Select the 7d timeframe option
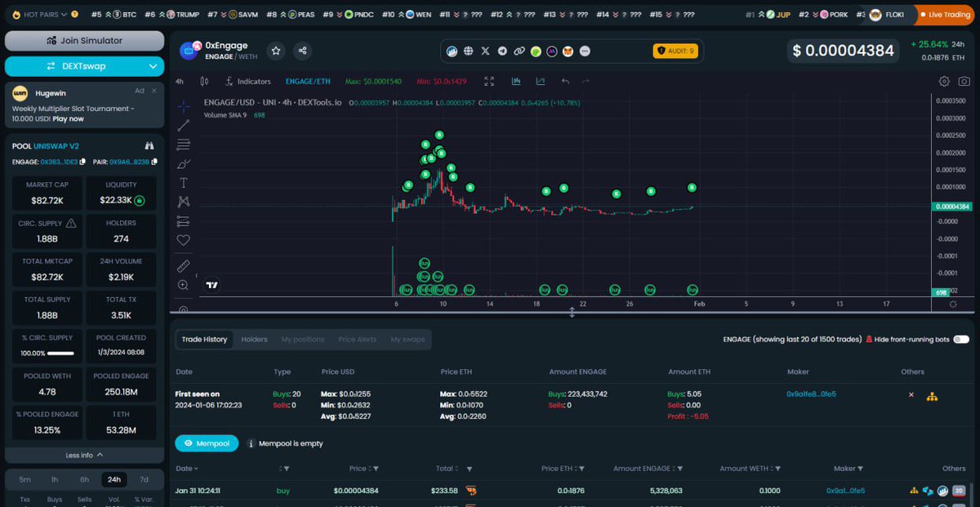The height and width of the screenshot is (507, 980). 145,479
